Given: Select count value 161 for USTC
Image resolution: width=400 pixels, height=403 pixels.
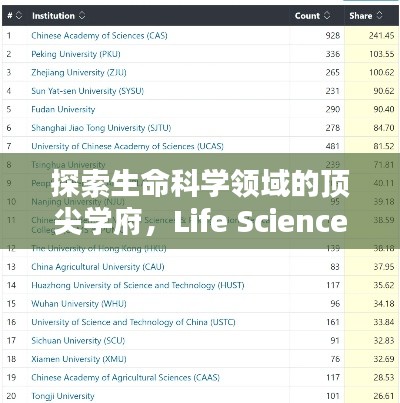Looking at the screenshot, I should 333,322.
